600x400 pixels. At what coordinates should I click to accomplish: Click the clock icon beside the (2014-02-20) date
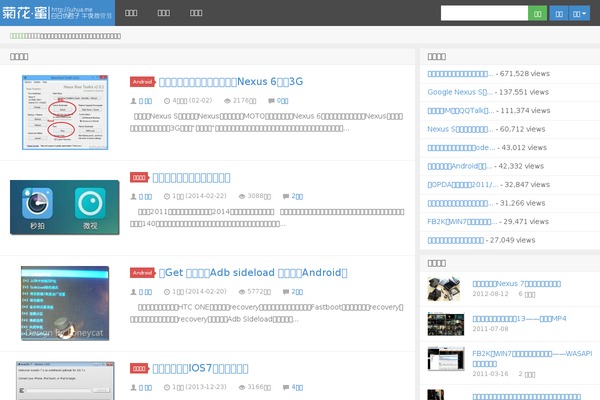click(167, 292)
